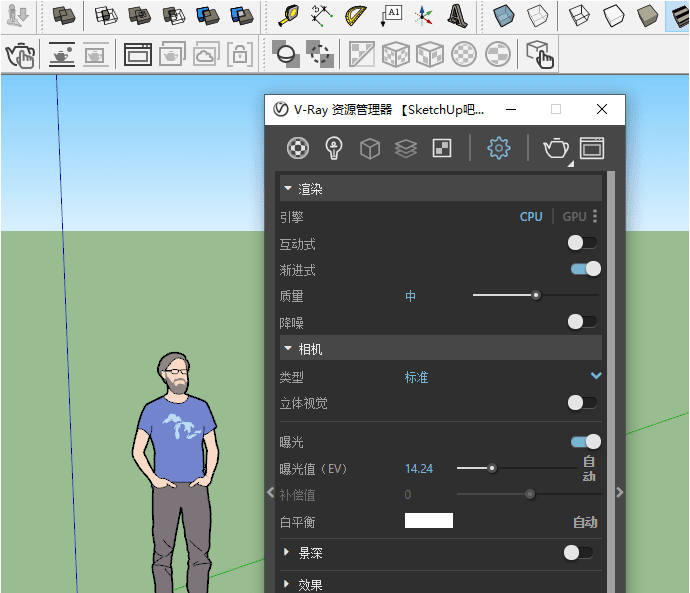Enable 景深 depth of field switch
This screenshot has width=690, height=593.
pyautogui.click(x=578, y=553)
